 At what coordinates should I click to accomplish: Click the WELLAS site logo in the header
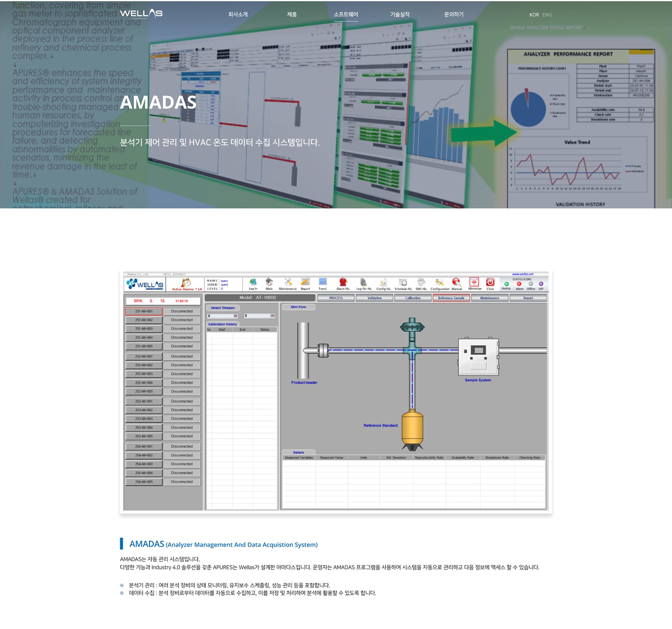[141, 14]
